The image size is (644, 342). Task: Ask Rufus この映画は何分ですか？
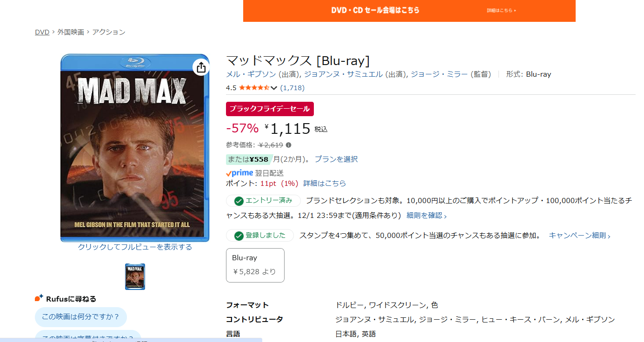tap(81, 317)
